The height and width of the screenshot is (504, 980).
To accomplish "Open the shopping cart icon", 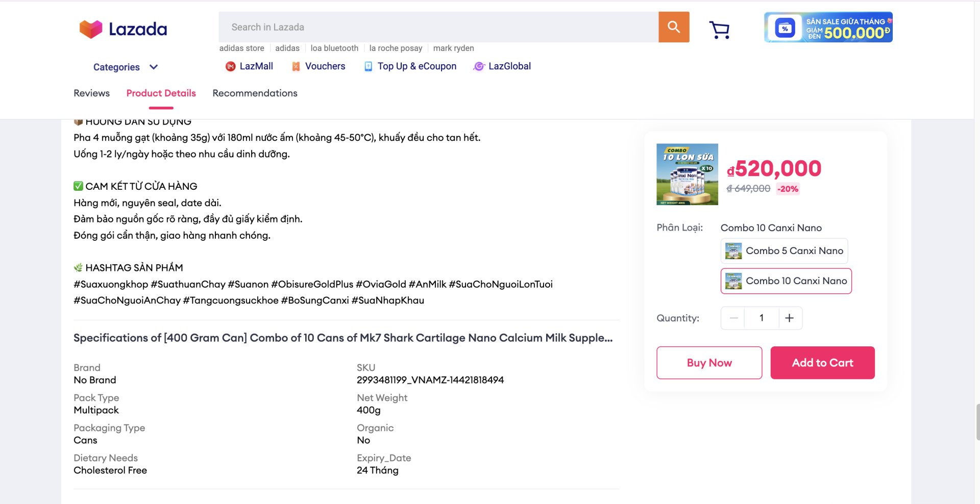I will click(x=719, y=30).
